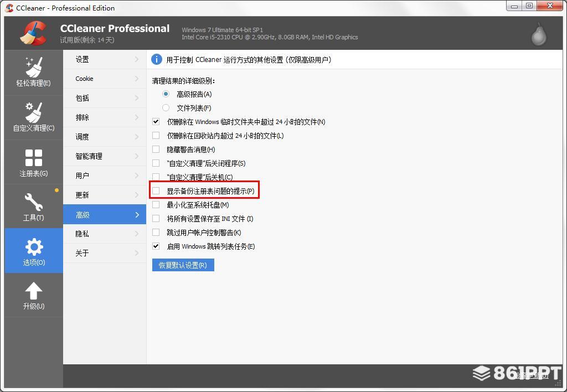This screenshot has width=567, height=392.
Task: Click the blue info icon
Action: coord(156,59)
